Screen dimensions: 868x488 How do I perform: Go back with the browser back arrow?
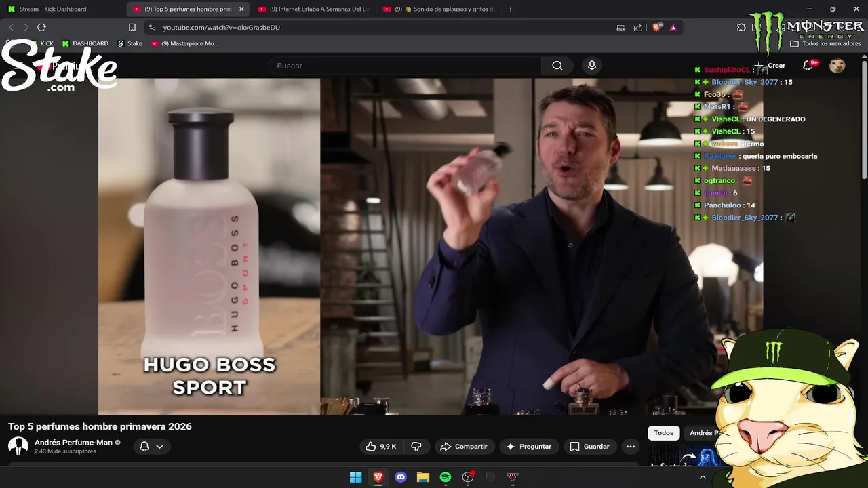11,27
